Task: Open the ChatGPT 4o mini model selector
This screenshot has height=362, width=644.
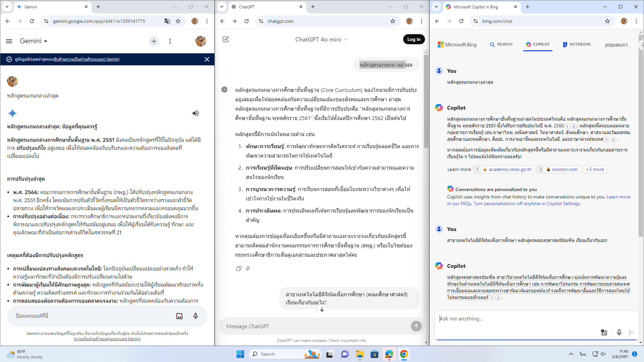Action: coord(321,39)
